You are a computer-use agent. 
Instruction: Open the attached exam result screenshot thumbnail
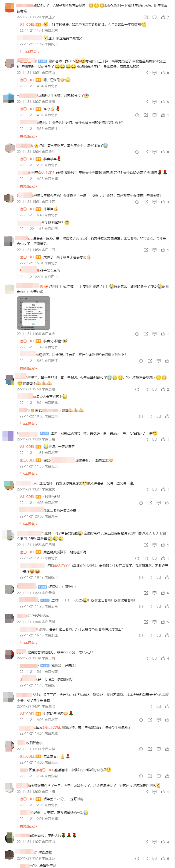(x=33, y=313)
